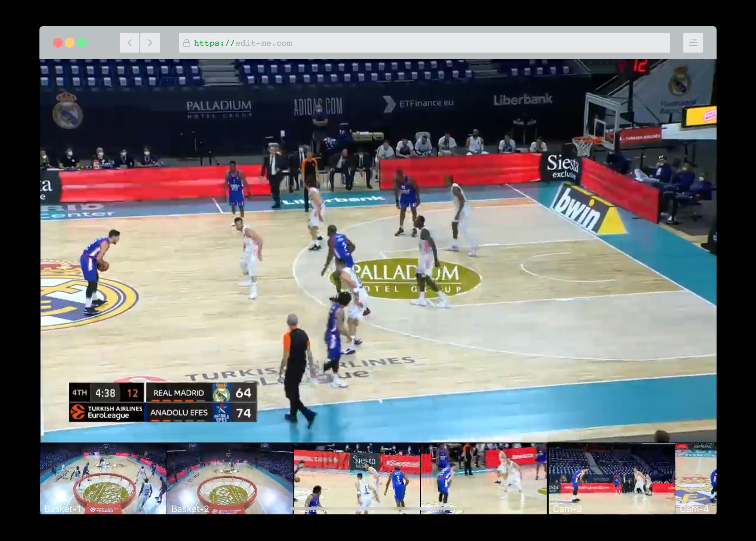
Task: Click the red close window button
Action: (x=58, y=43)
